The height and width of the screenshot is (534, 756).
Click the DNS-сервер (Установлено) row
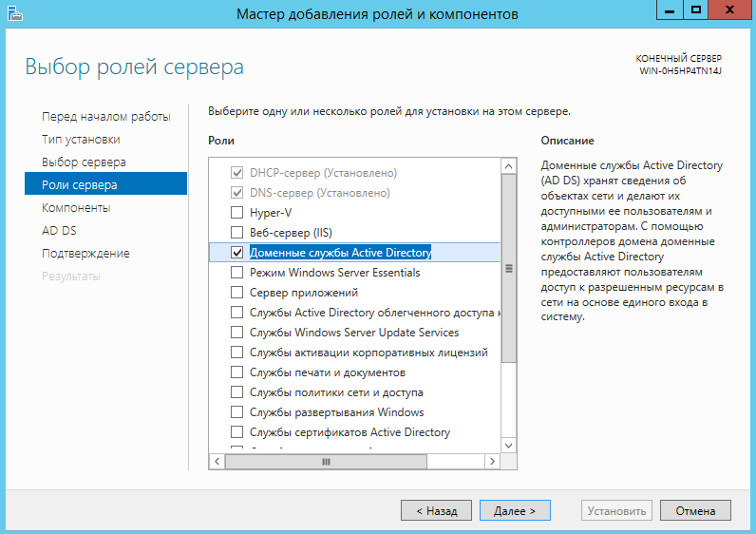click(x=355, y=193)
